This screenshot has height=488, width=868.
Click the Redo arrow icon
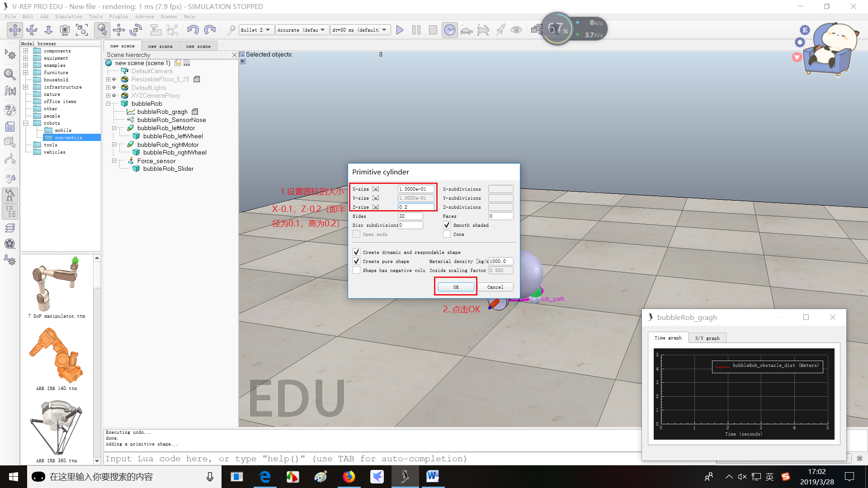point(210,30)
